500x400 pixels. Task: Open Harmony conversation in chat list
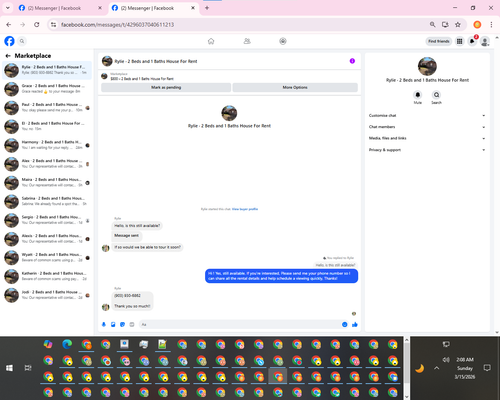click(47, 145)
